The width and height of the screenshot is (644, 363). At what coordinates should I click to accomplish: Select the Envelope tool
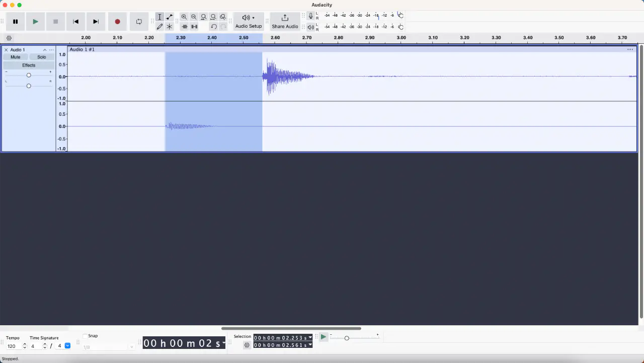click(x=170, y=17)
